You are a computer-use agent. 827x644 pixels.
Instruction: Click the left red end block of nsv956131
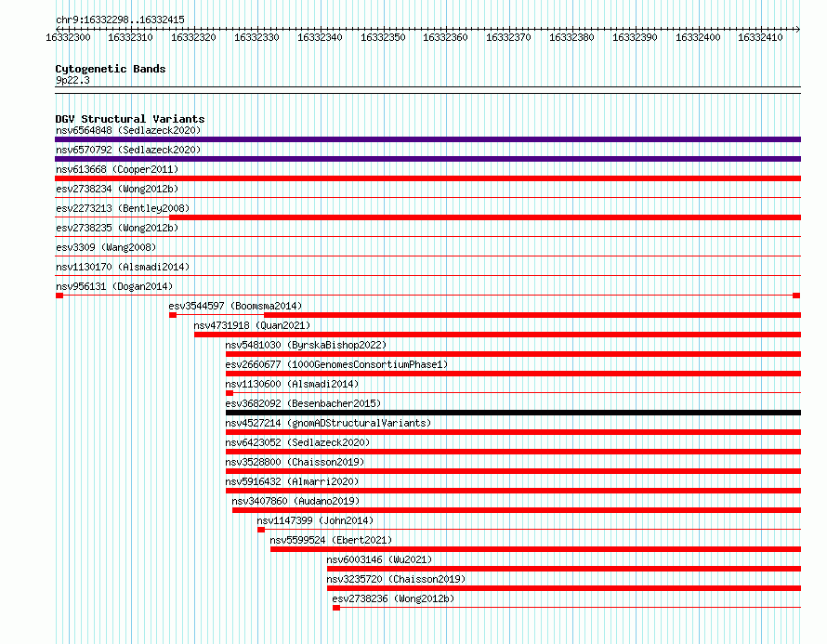[59, 296]
